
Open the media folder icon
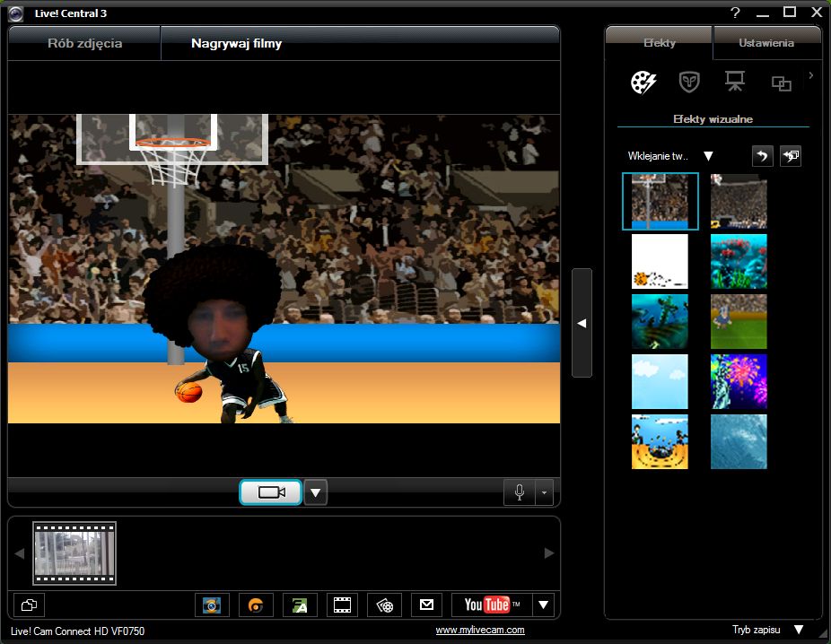coord(29,605)
